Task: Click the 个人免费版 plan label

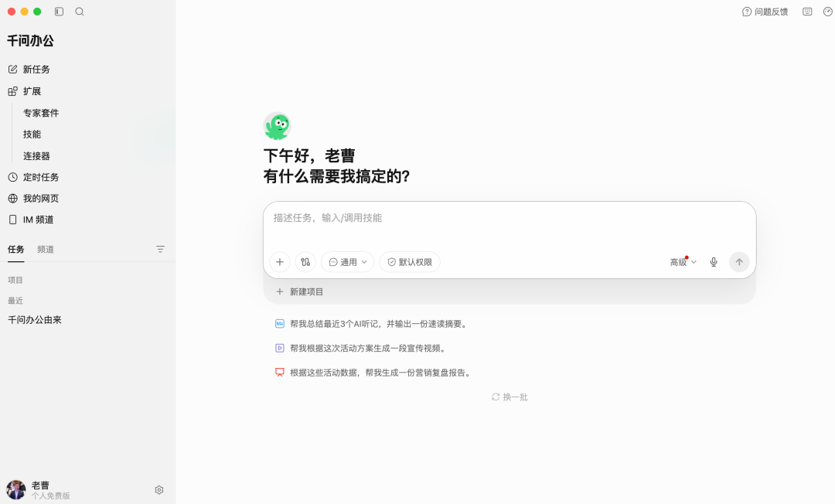Action: pyautogui.click(x=50, y=496)
